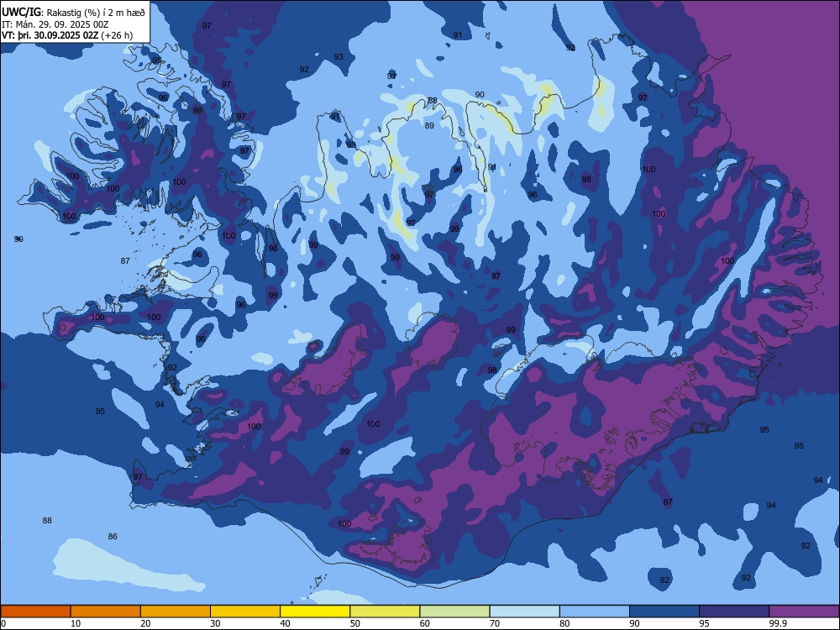Select the light blue 80–90 legend swatch
This screenshot has height=630, width=840.
click(x=595, y=612)
